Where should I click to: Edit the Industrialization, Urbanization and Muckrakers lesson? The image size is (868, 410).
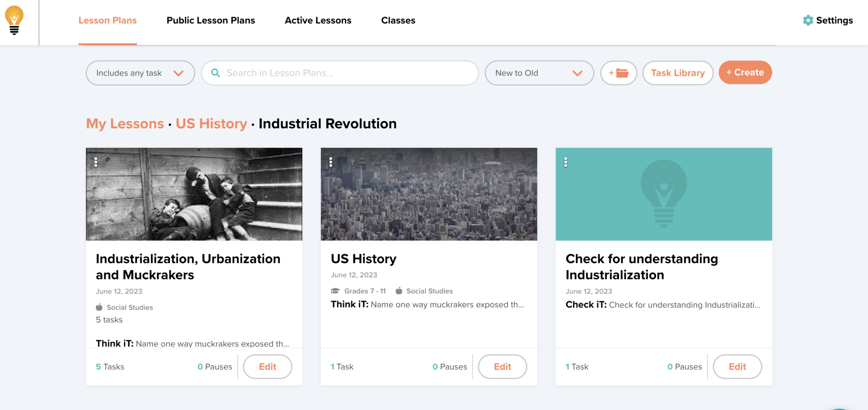coord(267,367)
